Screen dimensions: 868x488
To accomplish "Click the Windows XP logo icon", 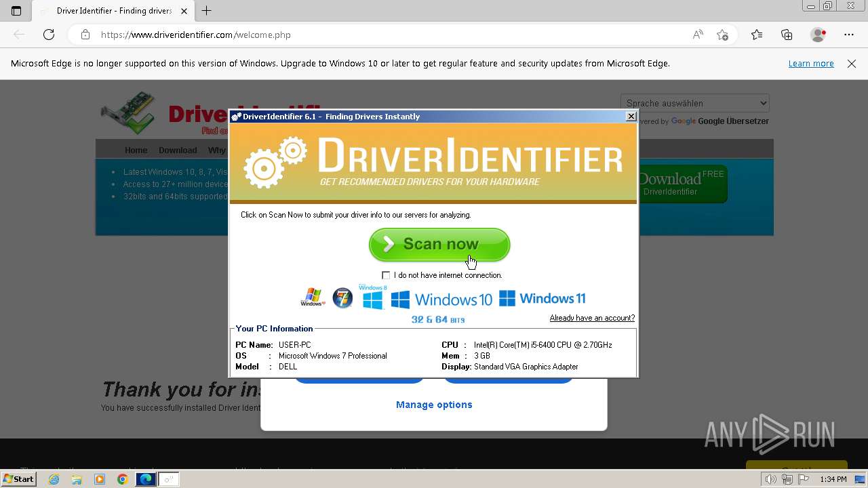I will click(x=313, y=297).
